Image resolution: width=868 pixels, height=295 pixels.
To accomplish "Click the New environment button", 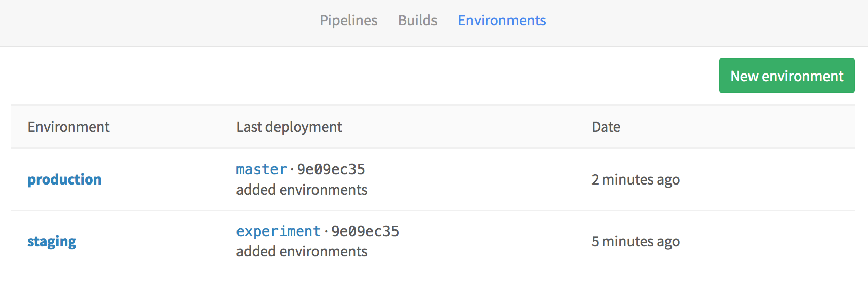I will tap(786, 76).
